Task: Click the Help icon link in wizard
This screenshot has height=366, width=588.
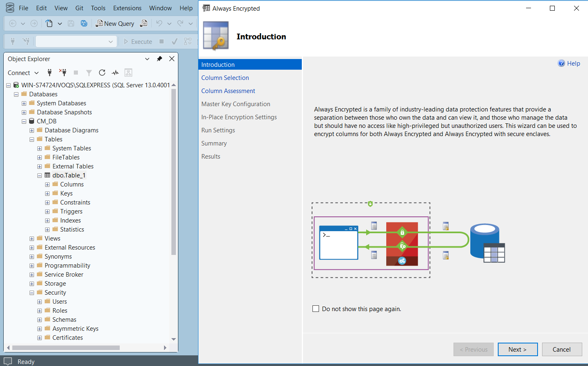Action: 569,63
